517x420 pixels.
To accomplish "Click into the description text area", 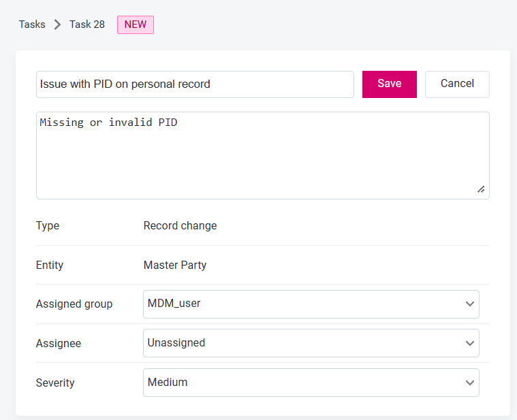I will [262, 155].
